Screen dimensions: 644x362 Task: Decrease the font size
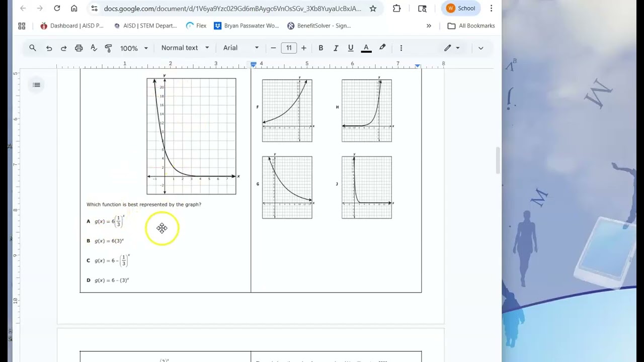pyautogui.click(x=273, y=48)
